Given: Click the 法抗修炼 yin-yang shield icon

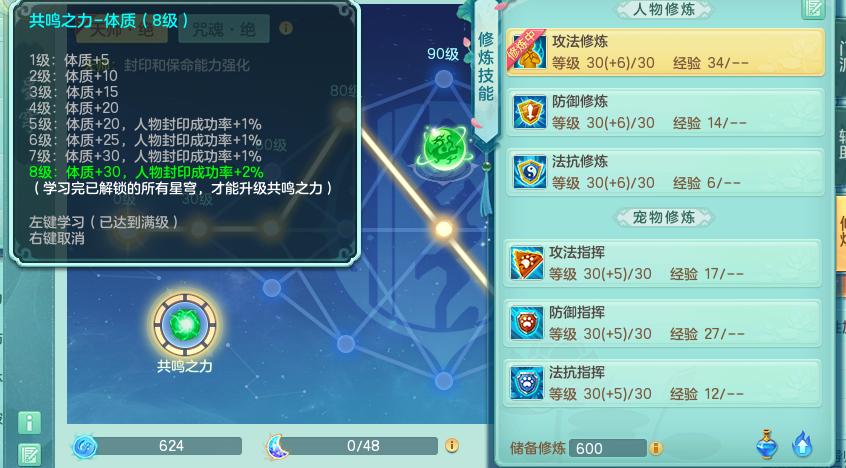Looking at the screenshot, I should tap(529, 172).
